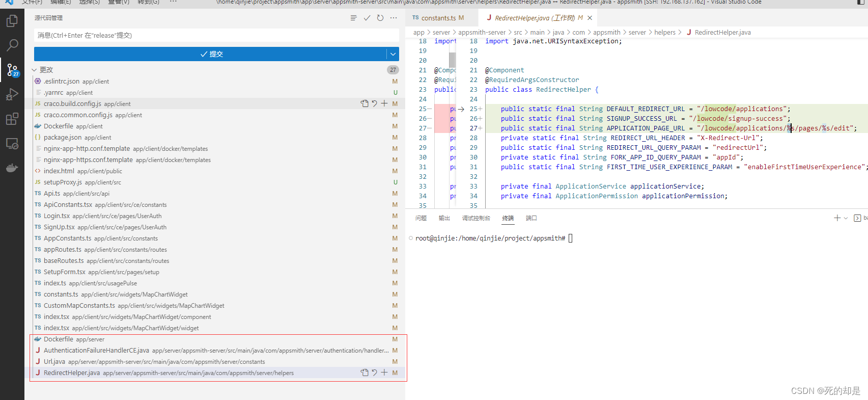
Task: Open source control more actions menu
Action: (394, 18)
